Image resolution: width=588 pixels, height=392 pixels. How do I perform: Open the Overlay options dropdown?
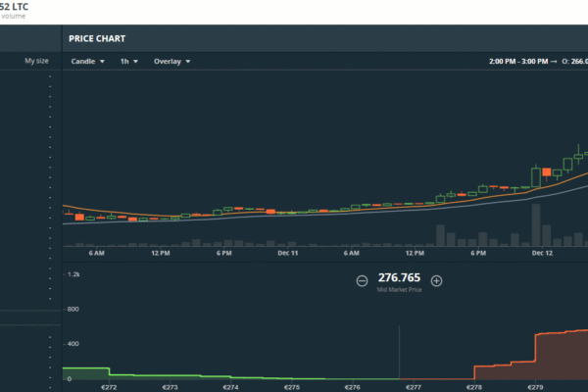(x=171, y=61)
